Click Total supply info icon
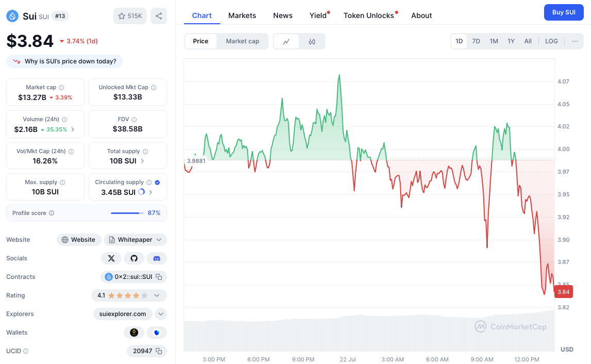The width and height of the screenshot is (591, 364). (145, 152)
